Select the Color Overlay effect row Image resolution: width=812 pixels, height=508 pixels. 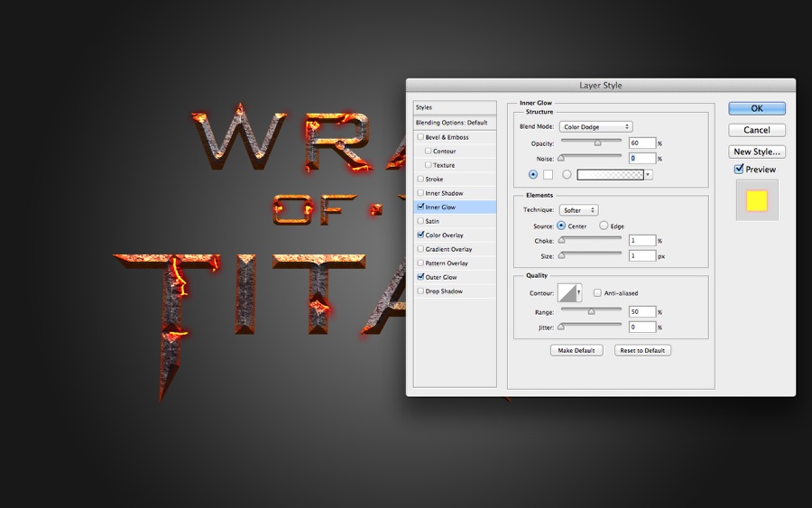tap(455, 236)
